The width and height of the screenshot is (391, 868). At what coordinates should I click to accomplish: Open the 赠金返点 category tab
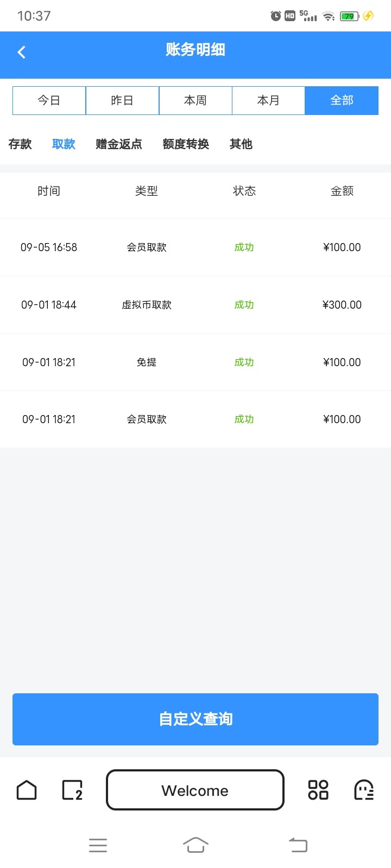pyautogui.click(x=119, y=144)
